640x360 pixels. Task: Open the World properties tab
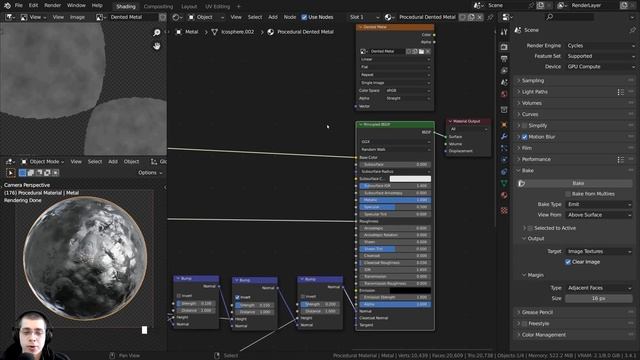point(504,94)
